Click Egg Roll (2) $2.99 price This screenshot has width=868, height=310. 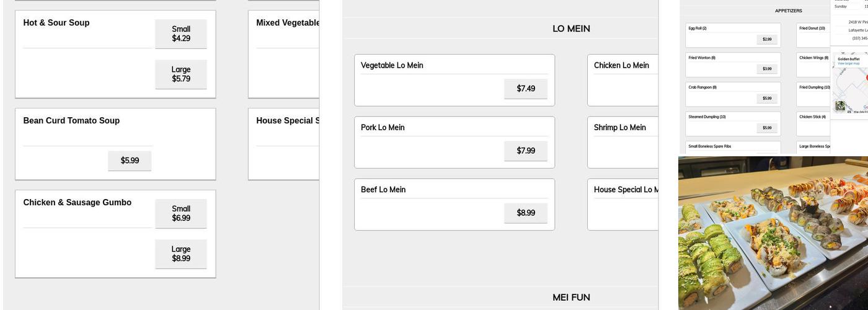click(767, 39)
